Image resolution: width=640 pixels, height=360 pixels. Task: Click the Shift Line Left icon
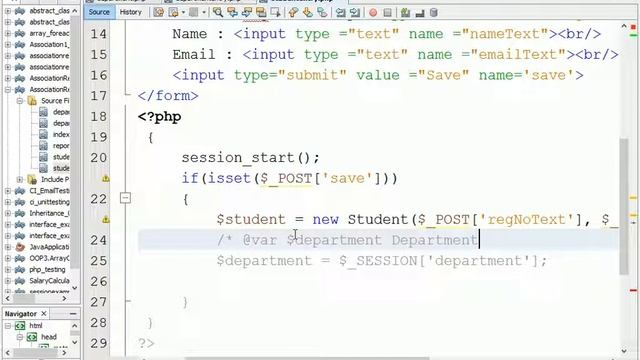(x=340, y=12)
